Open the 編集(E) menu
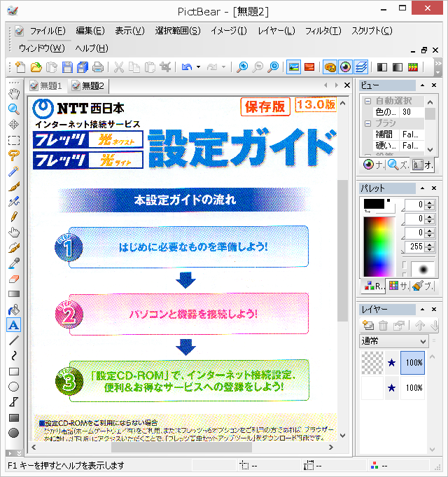The width and height of the screenshot is (448, 477). pyautogui.click(x=90, y=31)
